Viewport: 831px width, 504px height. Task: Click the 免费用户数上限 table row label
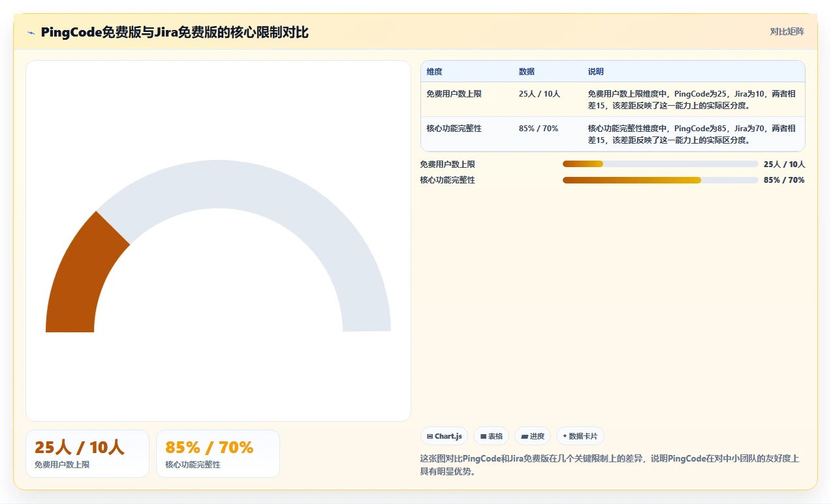click(x=454, y=94)
